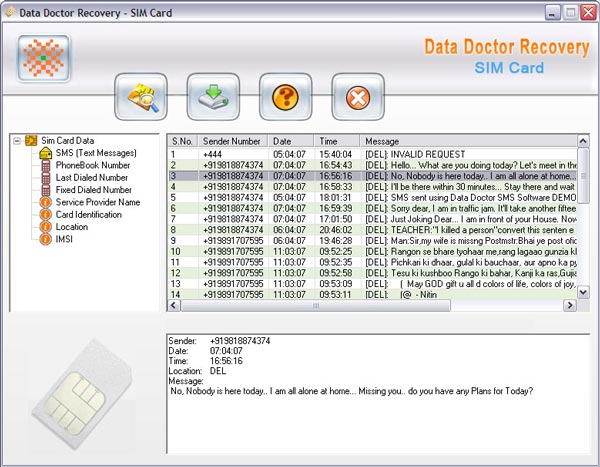Viewport: 600px width, 467px height.
Task: Select row 4 'I'll be there within 30 minutes'
Action: click(x=372, y=186)
